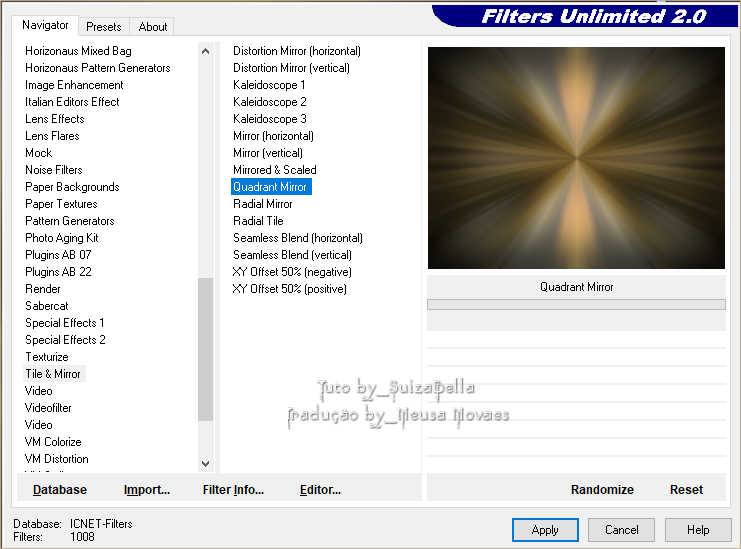Choose Distortion Mirror (horizontal) filter

click(x=297, y=51)
